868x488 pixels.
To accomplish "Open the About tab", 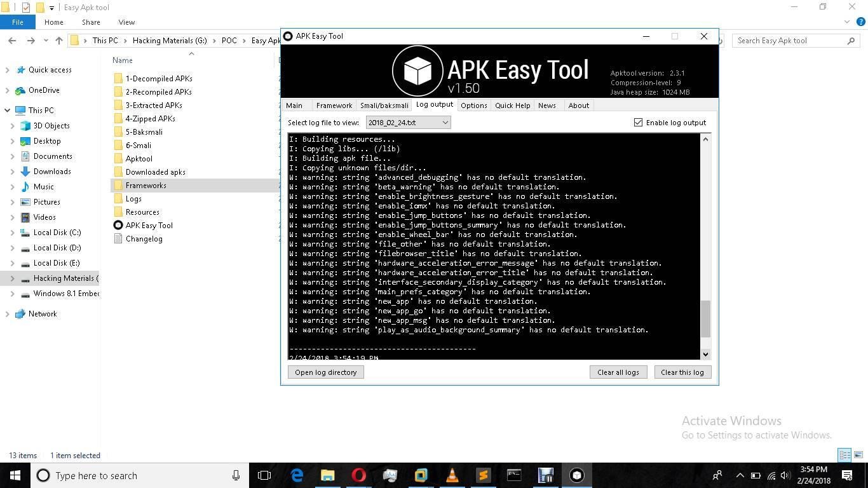I will (579, 105).
